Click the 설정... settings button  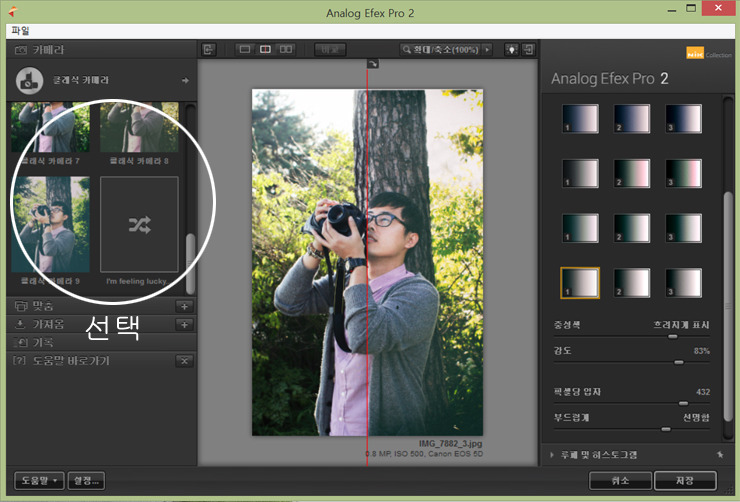click(86, 481)
